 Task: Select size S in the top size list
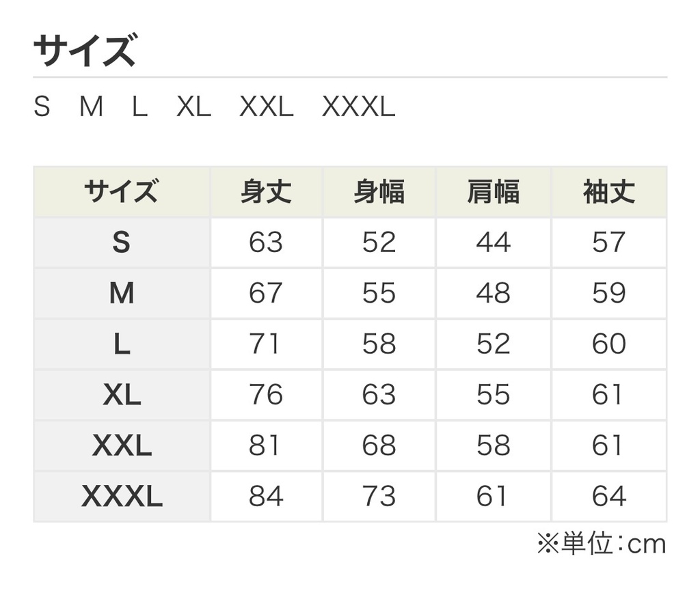(x=42, y=107)
